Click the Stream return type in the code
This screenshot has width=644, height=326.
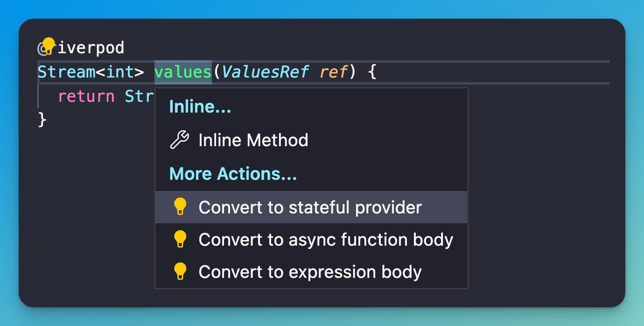pyautogui.click(x=66, y=72)
